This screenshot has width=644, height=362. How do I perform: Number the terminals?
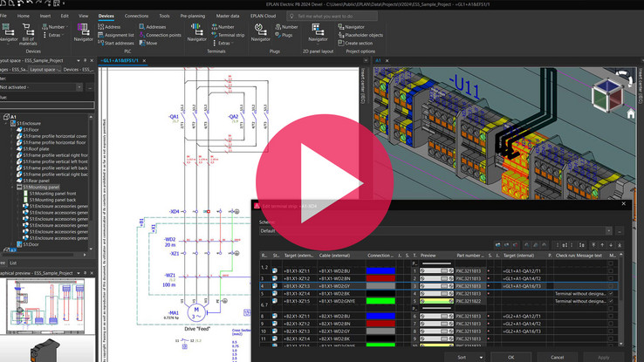223,27
